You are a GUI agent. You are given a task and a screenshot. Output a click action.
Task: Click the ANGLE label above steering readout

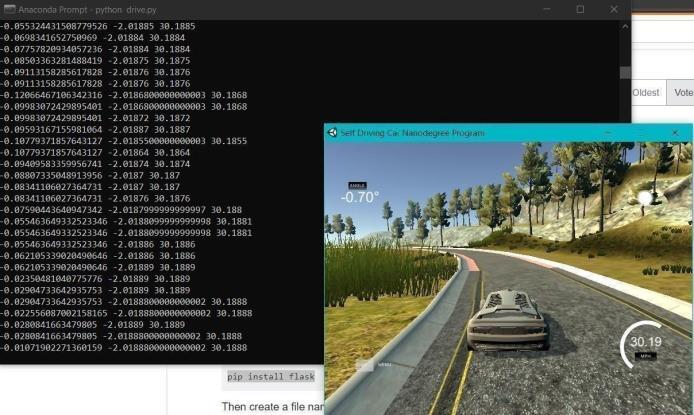tap(357, 185)
